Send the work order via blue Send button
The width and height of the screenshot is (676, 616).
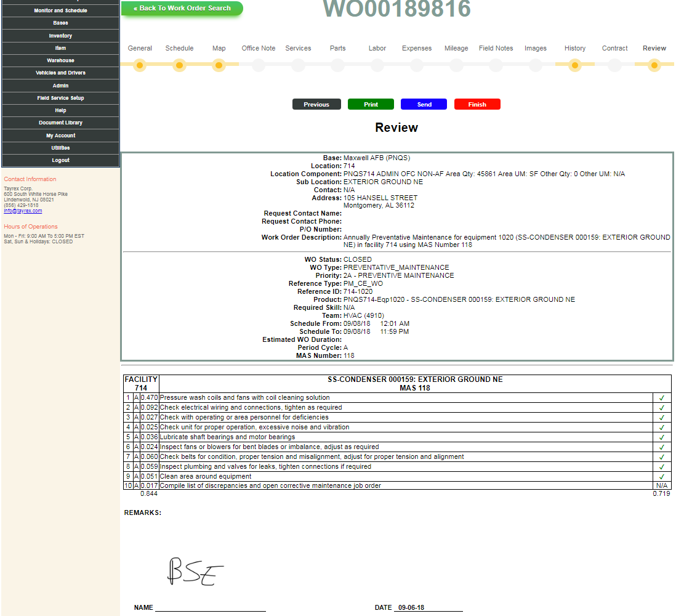pos(424,105)
